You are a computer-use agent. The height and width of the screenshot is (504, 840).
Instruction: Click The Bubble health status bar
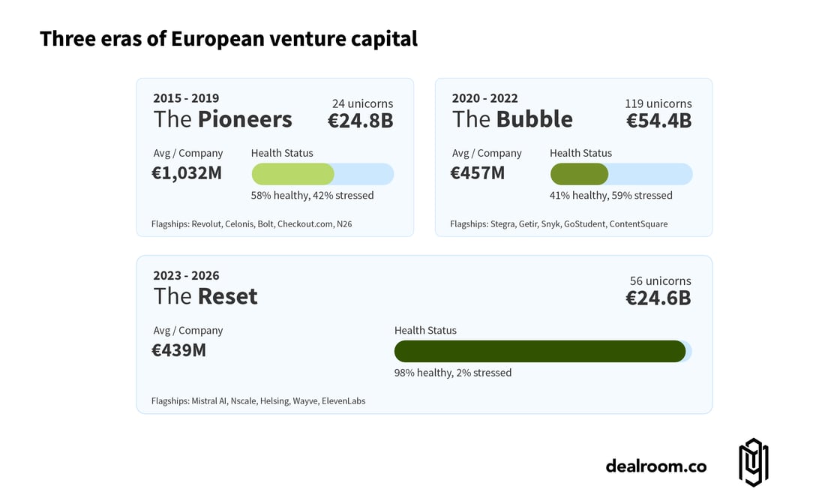click(x=621, y=174)
